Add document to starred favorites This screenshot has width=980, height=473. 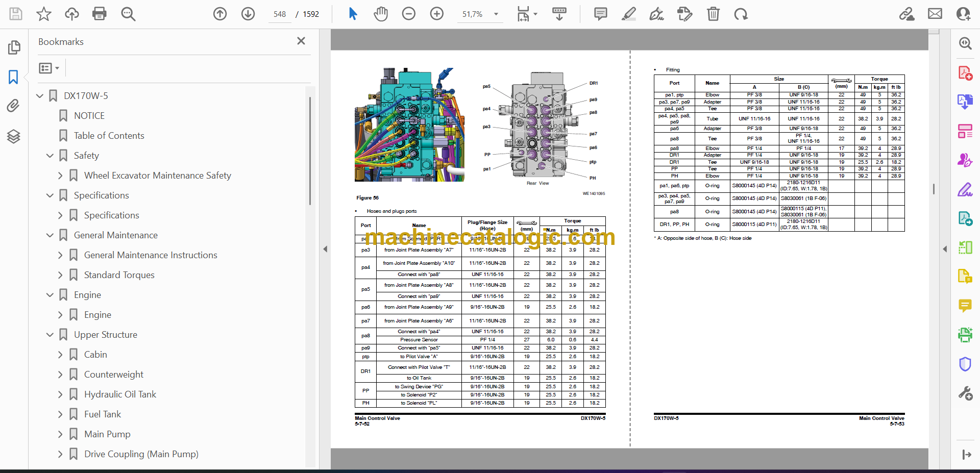pyautogui.click(x=44, y=14)
